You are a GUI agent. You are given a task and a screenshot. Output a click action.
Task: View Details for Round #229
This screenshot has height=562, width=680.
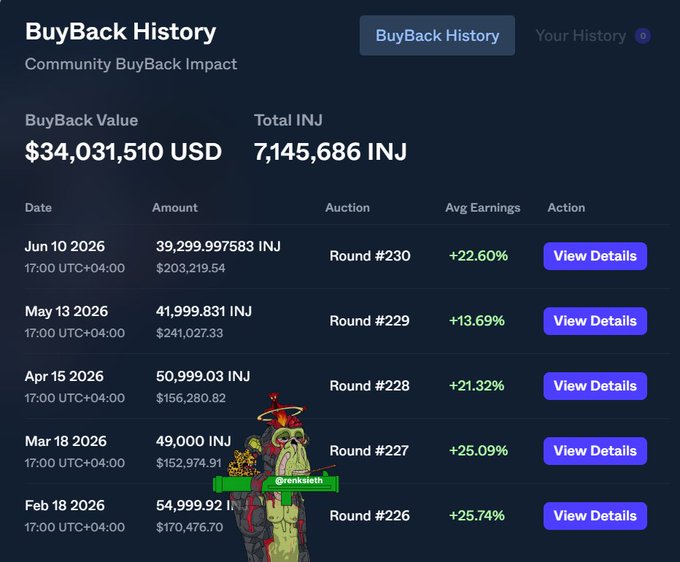pos(595,321)
